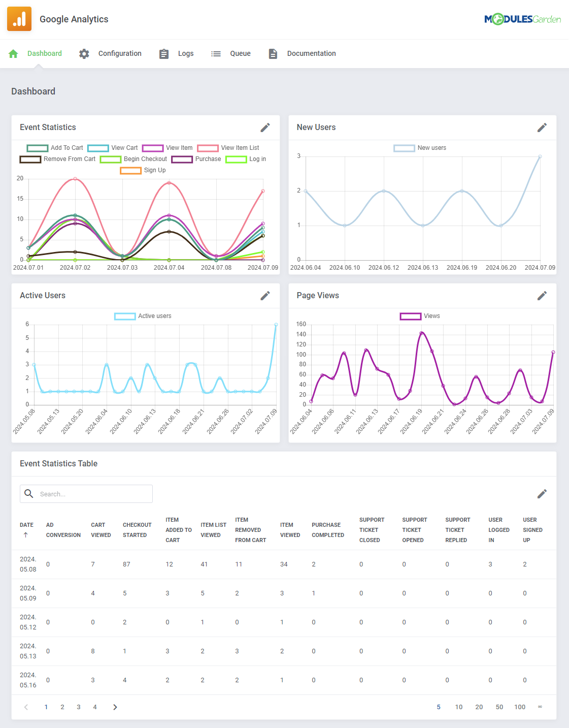
Task: Toggle View Item List series in legend
Action: [x=228, y=148]
